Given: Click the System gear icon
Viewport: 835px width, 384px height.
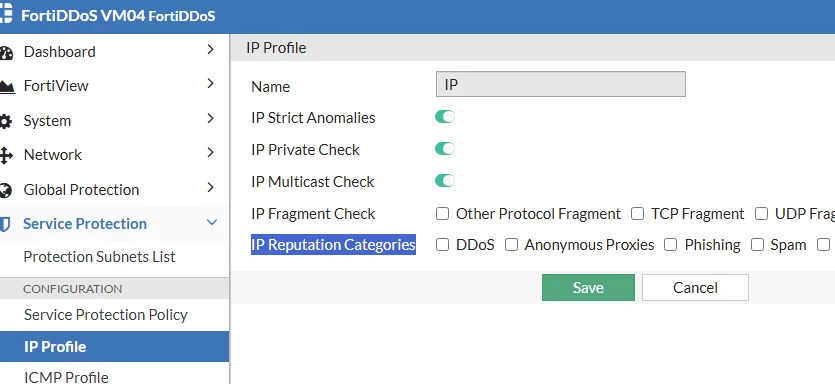Looking at the screenshot, I should [5, 121].
